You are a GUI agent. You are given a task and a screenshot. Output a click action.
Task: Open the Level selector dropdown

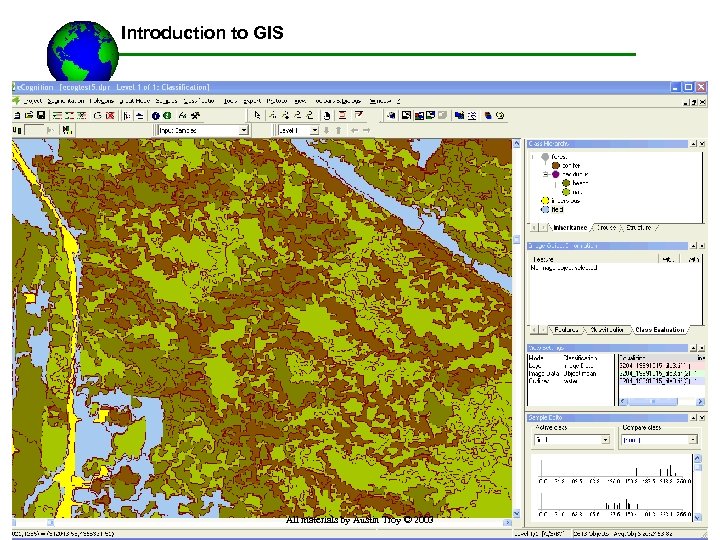click(x=313, y=130)
